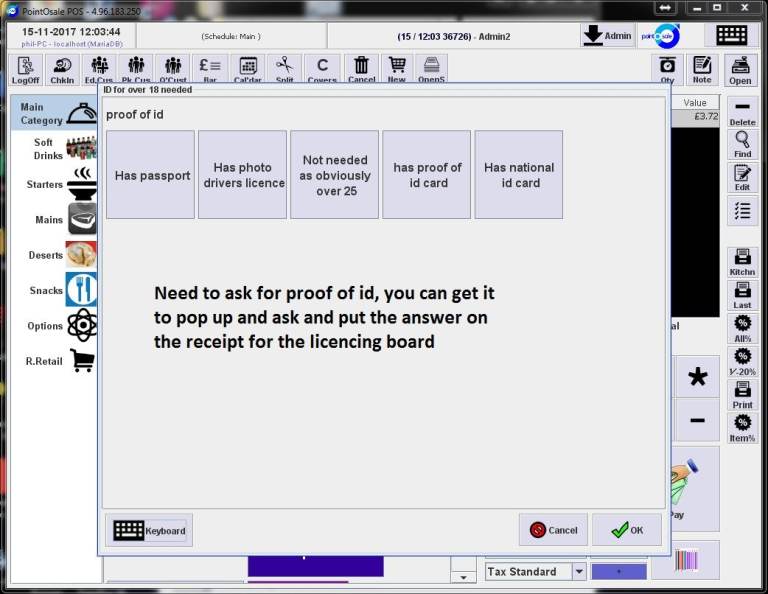Click the Print receipt icon

coord(742,394)
